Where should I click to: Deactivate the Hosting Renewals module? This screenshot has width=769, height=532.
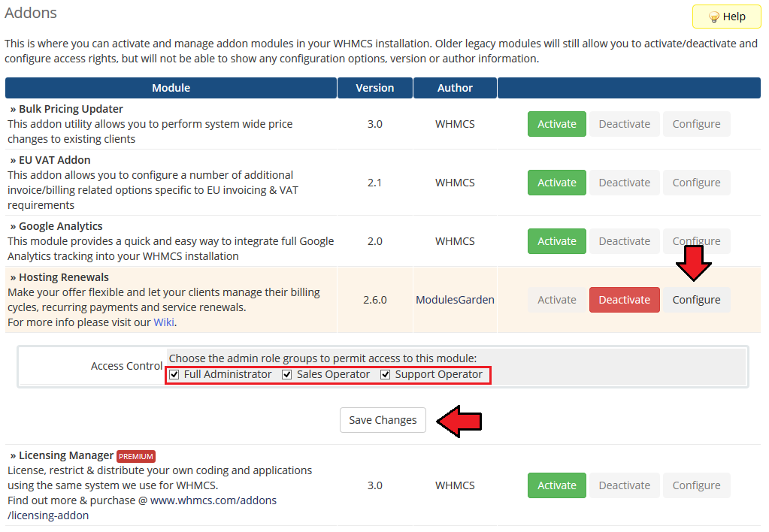(x=625, y=300)
